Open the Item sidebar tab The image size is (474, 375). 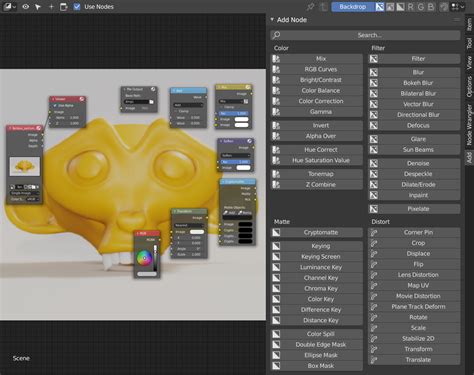(x=469, y=24)
